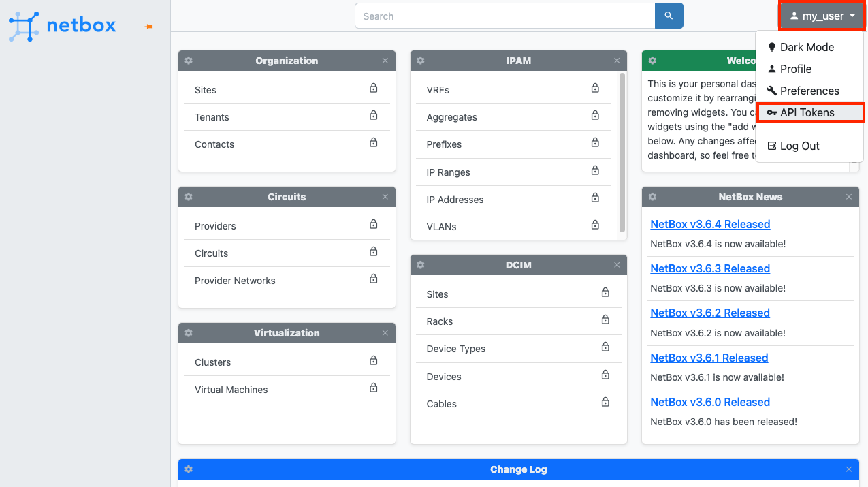Open Prefixes in IPAM widget

tap(444, 144)
